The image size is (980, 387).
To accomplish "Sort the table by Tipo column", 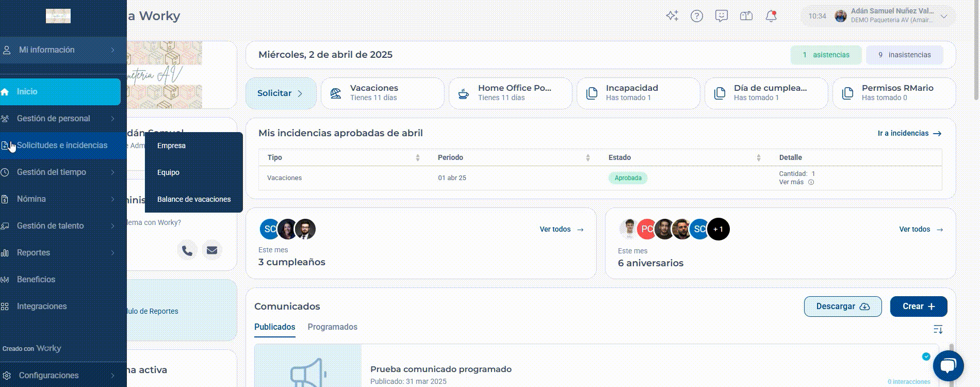I will [418, 158].
